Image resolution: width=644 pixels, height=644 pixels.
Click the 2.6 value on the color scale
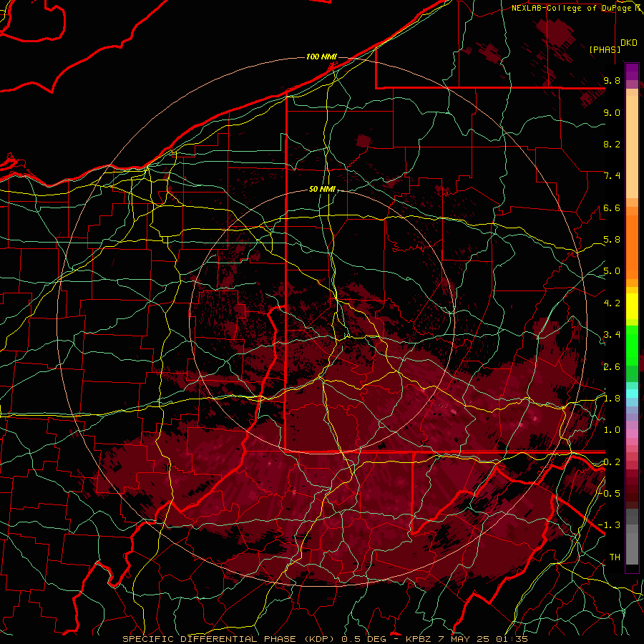pos(612,367)
